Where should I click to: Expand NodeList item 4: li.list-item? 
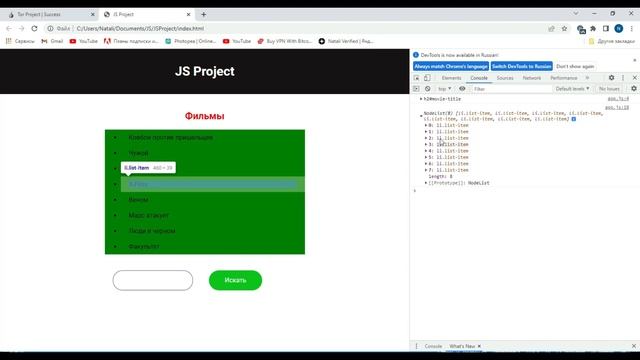point(426,151)
